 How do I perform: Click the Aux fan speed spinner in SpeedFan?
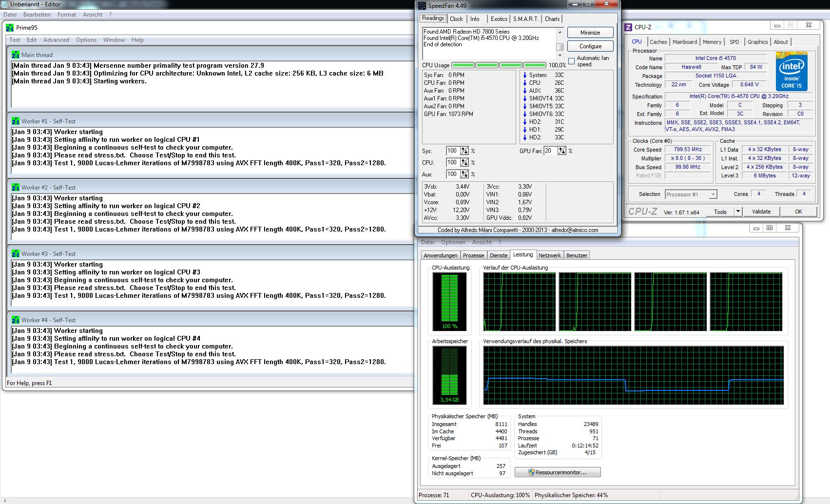464,174
